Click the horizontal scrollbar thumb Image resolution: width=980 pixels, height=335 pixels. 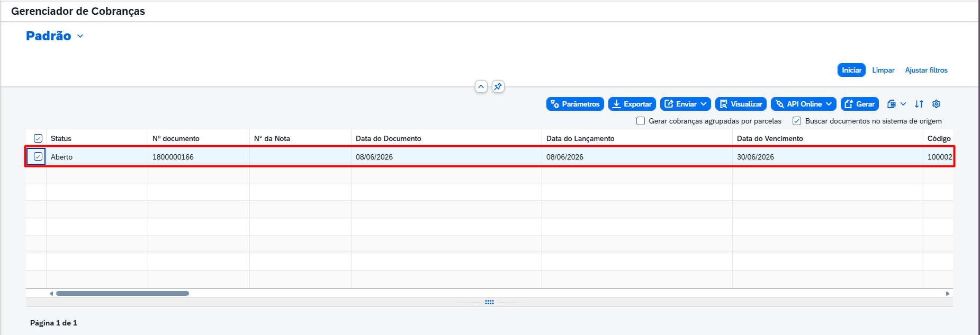click(122, 293)
